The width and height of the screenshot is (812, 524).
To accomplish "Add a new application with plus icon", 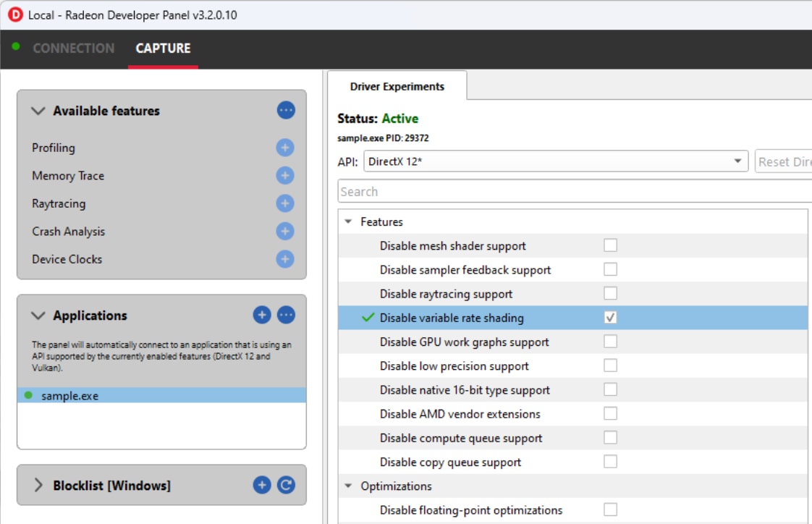I will (262, 315).
